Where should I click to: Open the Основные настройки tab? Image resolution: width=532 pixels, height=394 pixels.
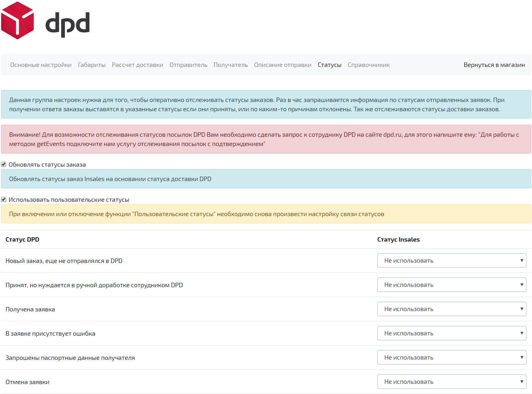41,65
